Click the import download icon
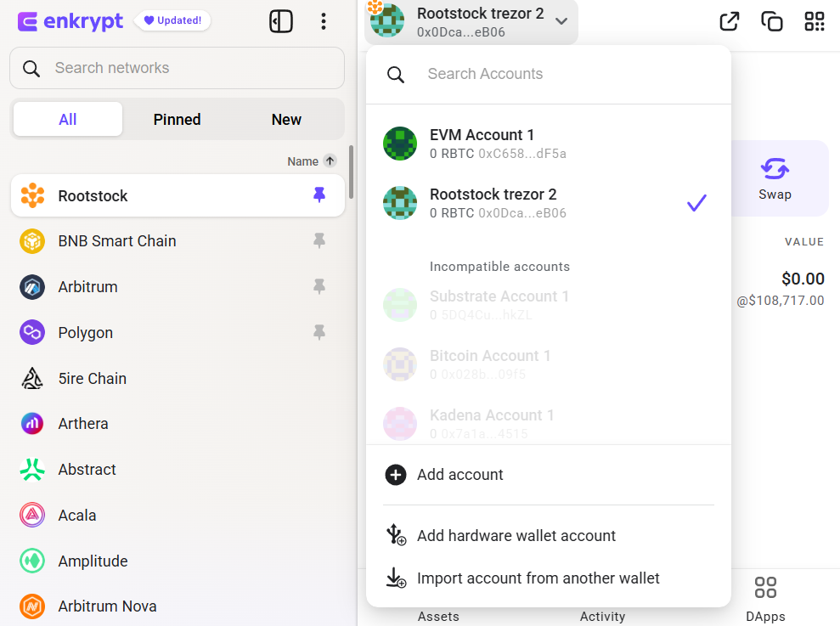 click(x=396, y=578)
